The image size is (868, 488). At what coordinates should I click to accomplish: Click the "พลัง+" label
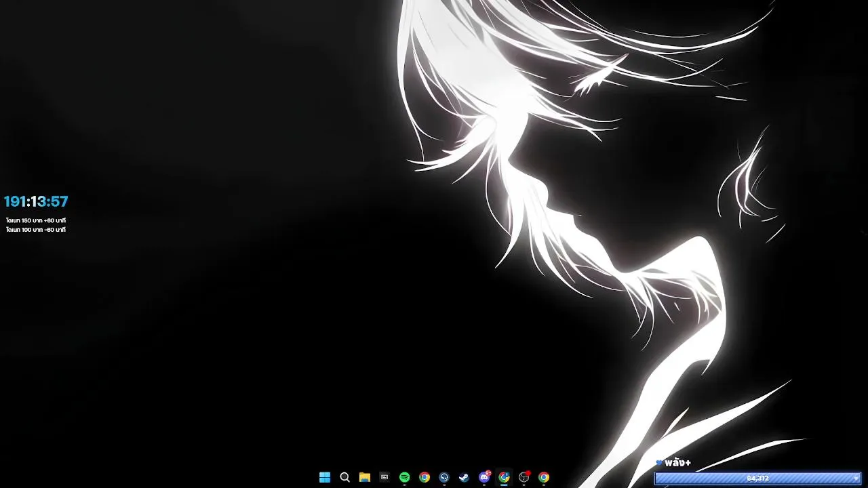tap(677, 463)
